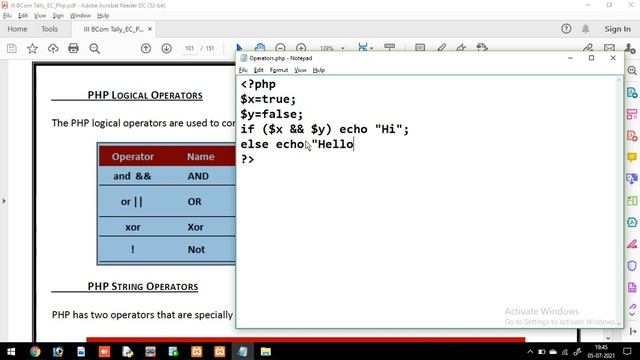
Task: Open Acrobat Edit menu
Action: point(23,16)
